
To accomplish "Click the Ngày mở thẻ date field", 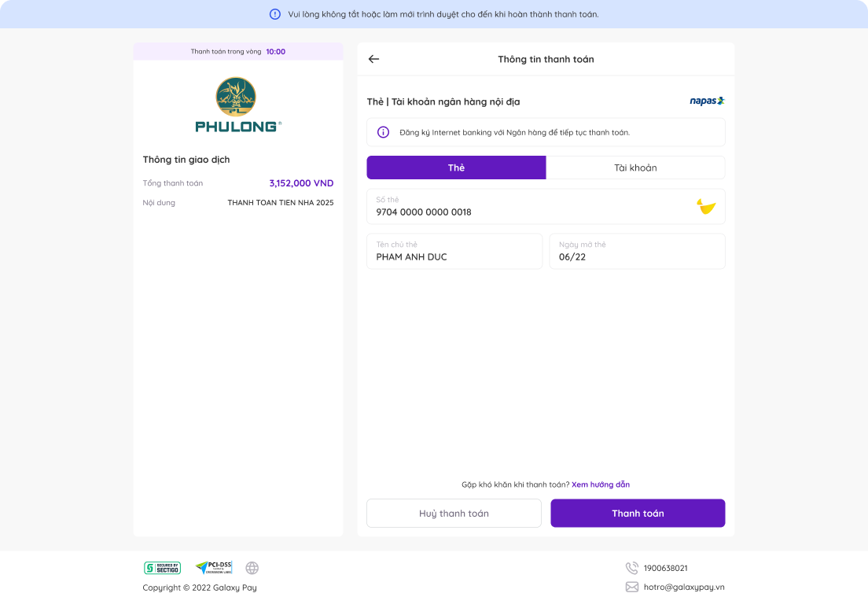I will [x=637, y=252].
